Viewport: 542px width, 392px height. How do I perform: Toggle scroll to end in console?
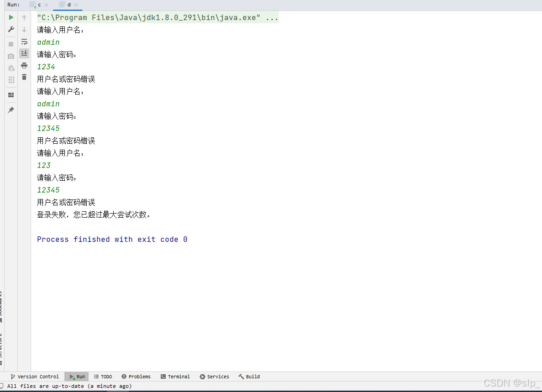coord(24,52)
